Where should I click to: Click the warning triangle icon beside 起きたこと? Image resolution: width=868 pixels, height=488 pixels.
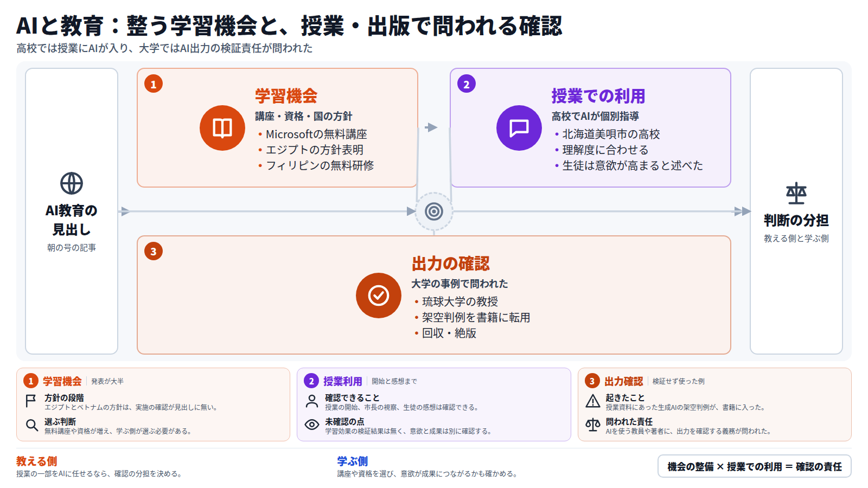click(593, 401)
